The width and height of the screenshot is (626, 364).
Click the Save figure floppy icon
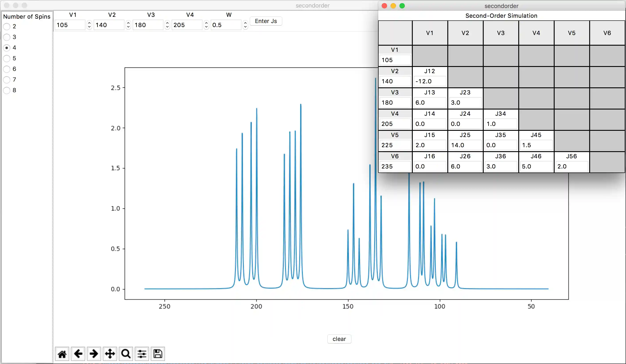pos(158,354)
